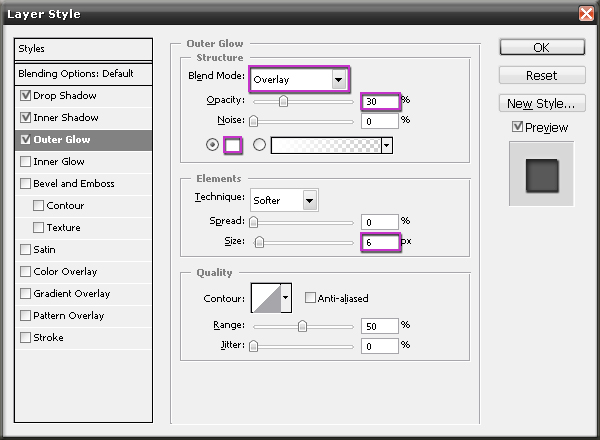
Task: Toggle the Inner Shadow checkbox
Action: tap(25, 117)
